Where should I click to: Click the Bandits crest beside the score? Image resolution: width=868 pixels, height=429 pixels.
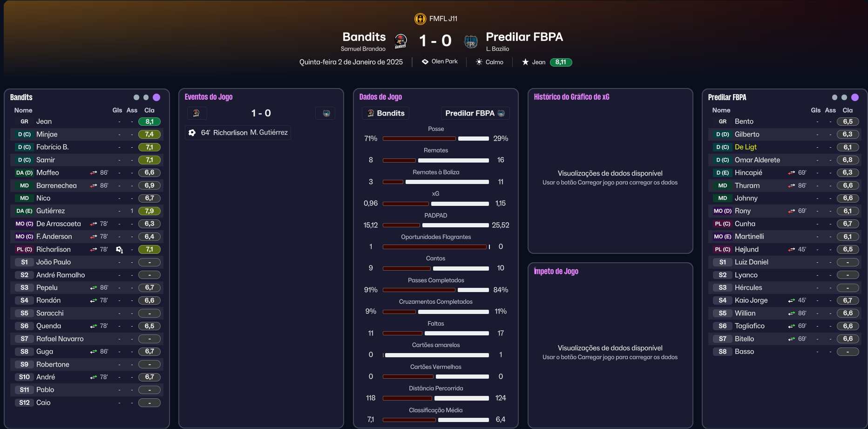tap(400, 41)
